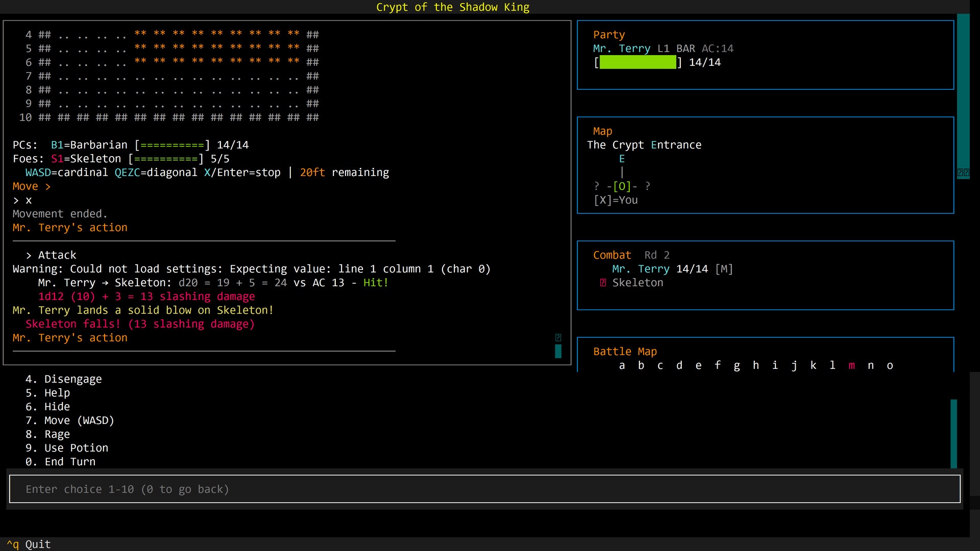Click the highlighted 'm' column on the Battle Map
The width and height of the screenshot is (980, 551).
(851, 365)
